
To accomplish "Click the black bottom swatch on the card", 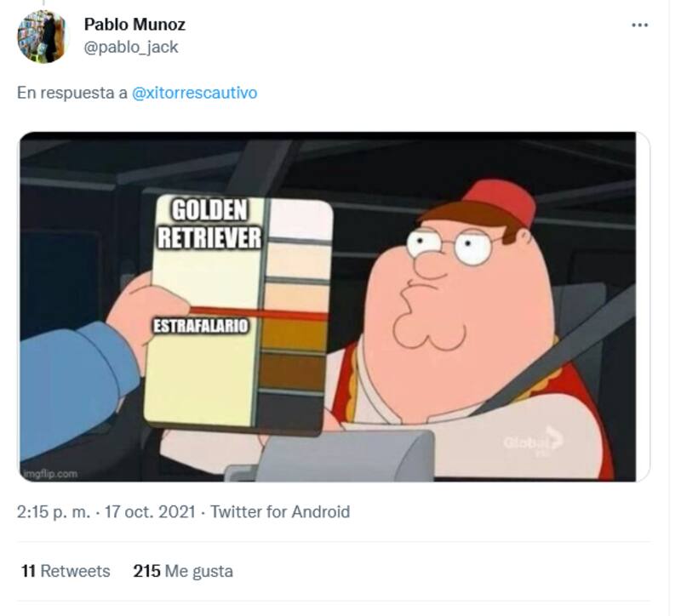I will (x=290, y=411).
